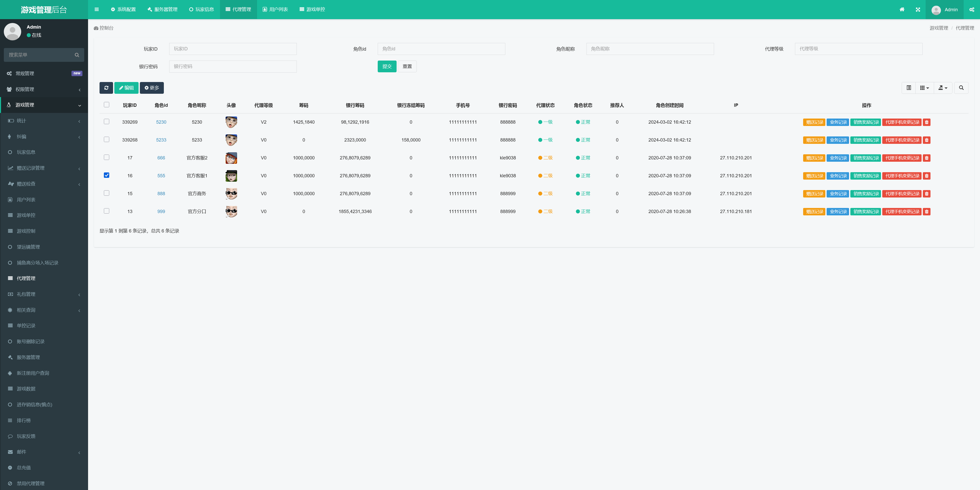Uncheck the selected row for player 16
Viewport: 980px width, 490px height.
[106, 175]
